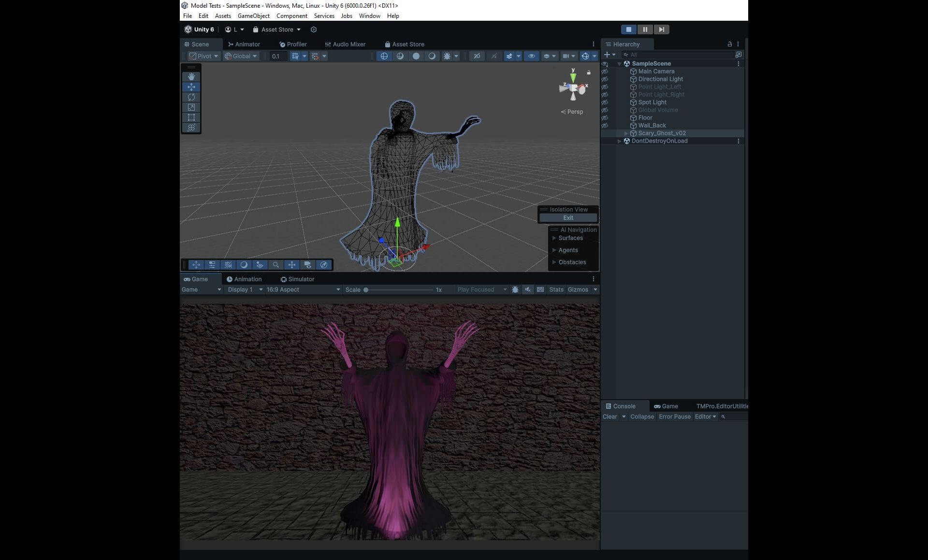928x560 pixels.
Task: Select the Move tool
Action: (191, 87)
